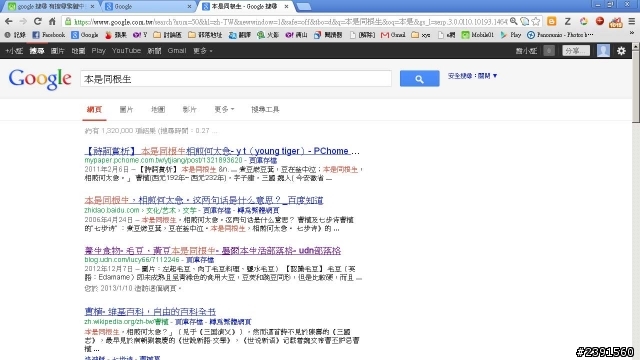Bookmark this page with star icon

click(536, 21)
